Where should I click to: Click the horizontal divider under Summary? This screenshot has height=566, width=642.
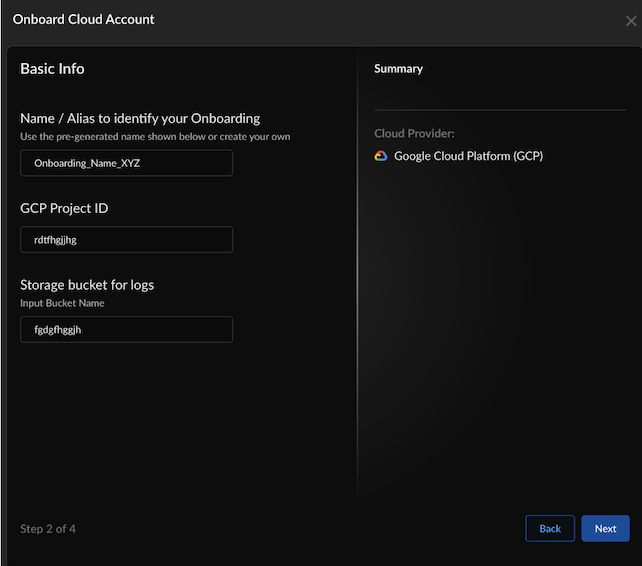pos(500,109)
